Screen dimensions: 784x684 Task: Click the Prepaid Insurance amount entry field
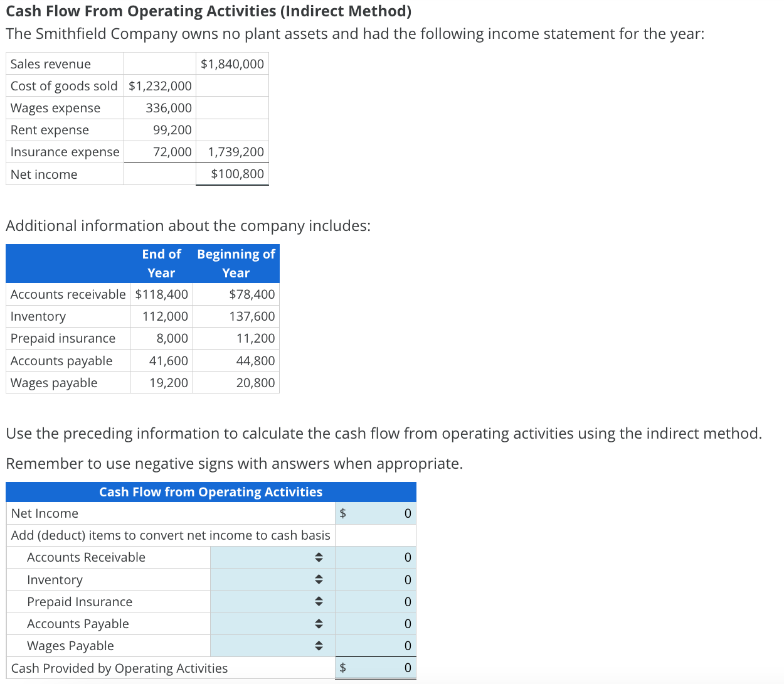click(376, 601)
